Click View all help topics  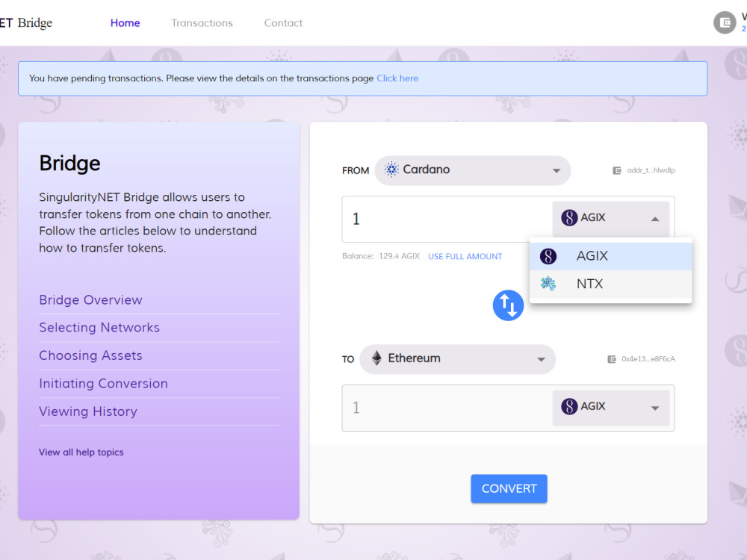point(81,452)
